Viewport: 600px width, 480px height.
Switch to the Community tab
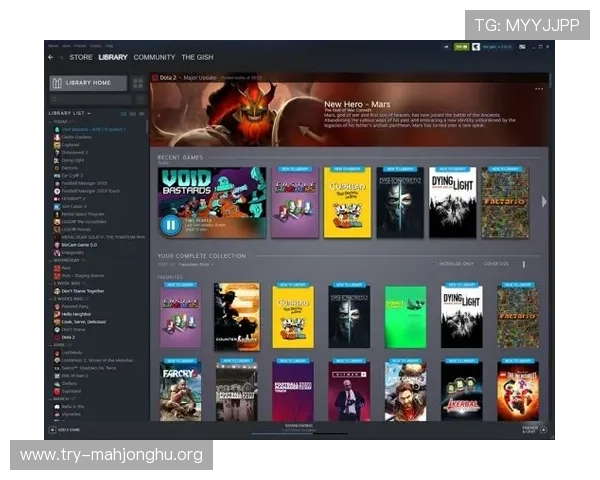pyautogui.click(x=154, y=57)
